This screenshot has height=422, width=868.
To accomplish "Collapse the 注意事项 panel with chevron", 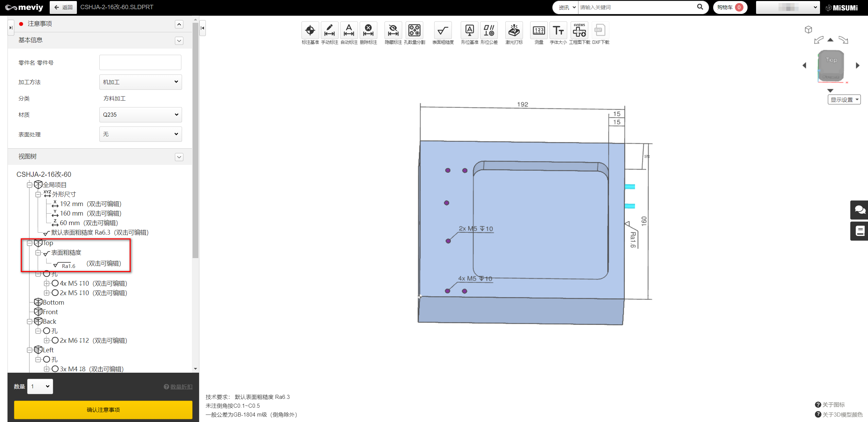I will (x=179, y=24).
